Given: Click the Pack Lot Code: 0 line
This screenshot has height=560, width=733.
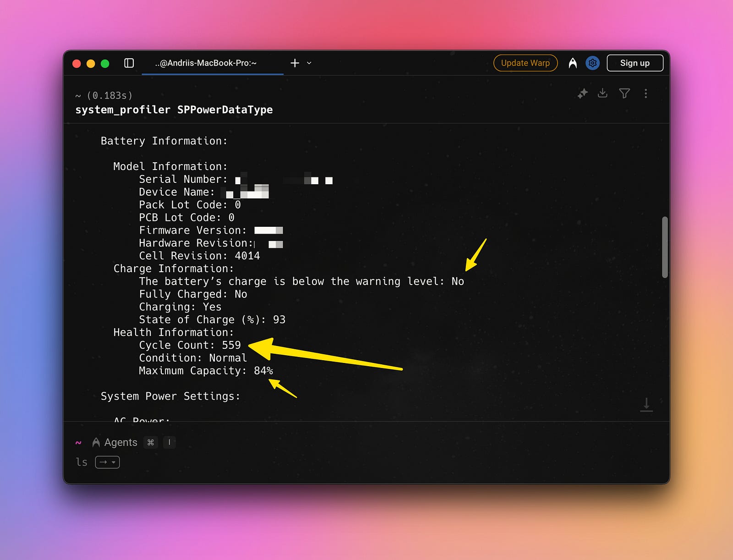Looking at the screenshot, I should tap(190, 205).
